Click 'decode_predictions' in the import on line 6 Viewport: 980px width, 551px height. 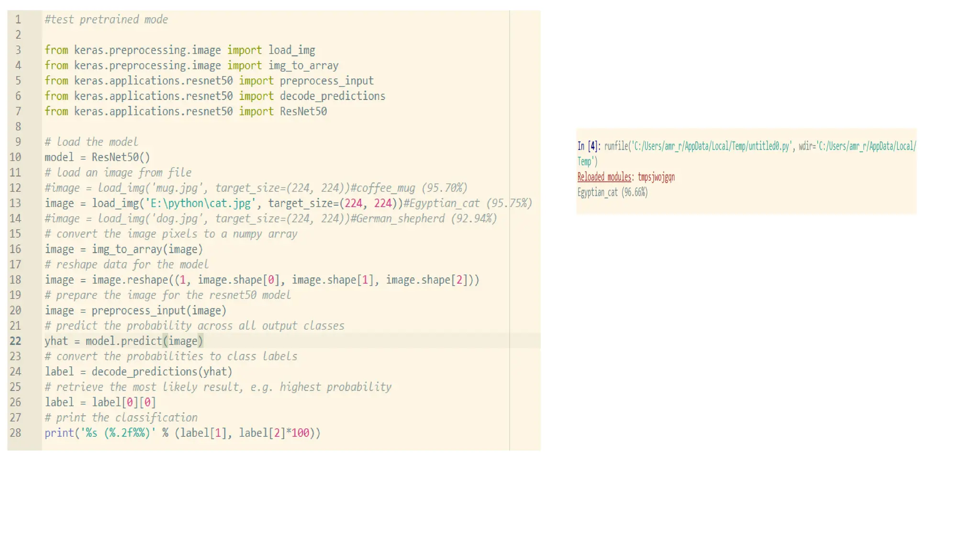(332, 96)
